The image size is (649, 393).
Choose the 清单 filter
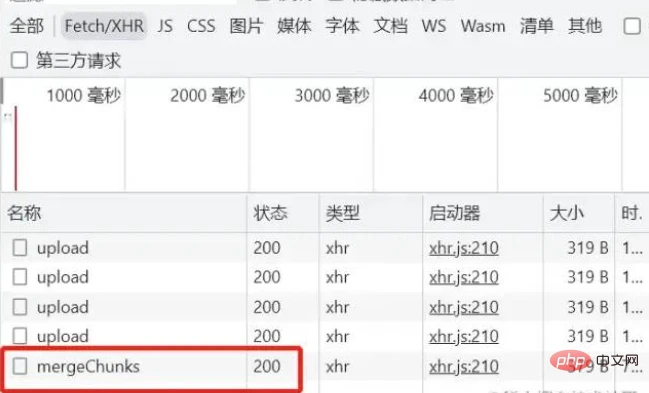point(537,26)
